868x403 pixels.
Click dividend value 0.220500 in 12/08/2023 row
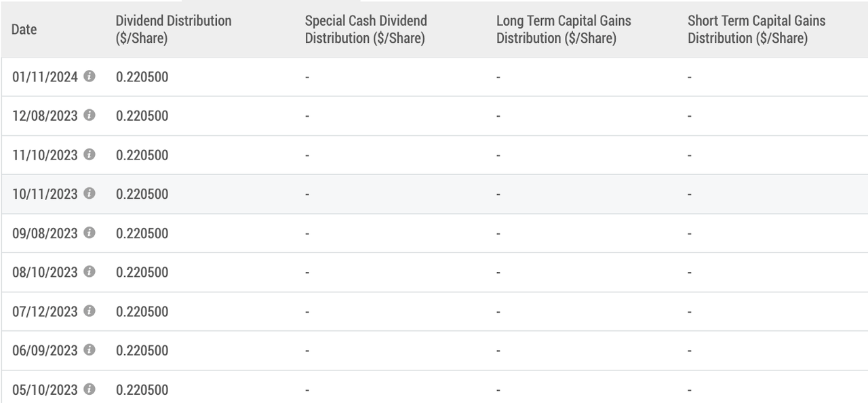pyautogui.click(x=142, y=116)
